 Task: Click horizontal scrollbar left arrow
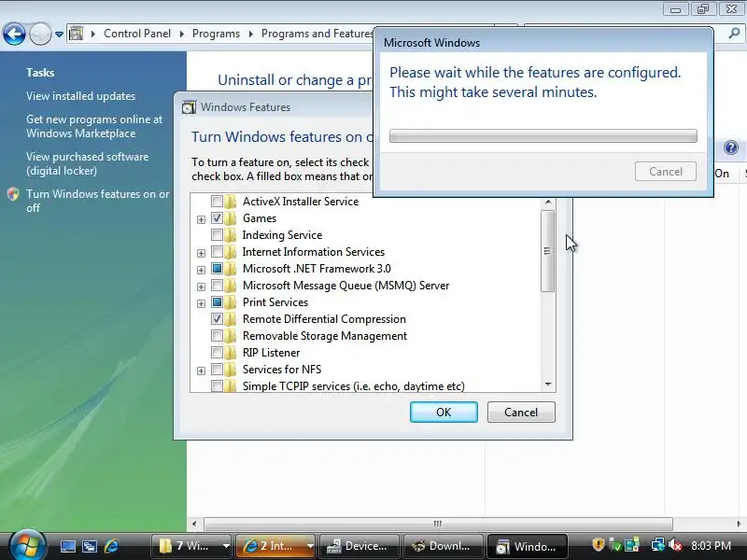(194, 524)
